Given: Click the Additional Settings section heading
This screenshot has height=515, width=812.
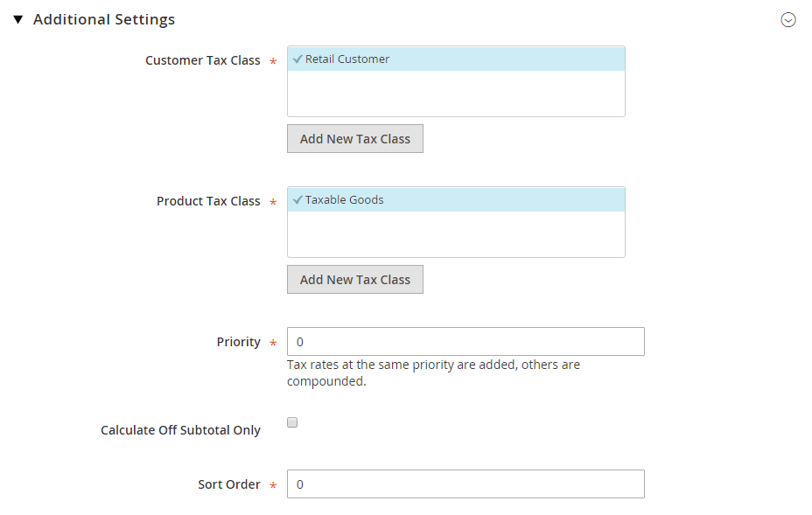Looking at the screenshot, I should tap(104, 19).
